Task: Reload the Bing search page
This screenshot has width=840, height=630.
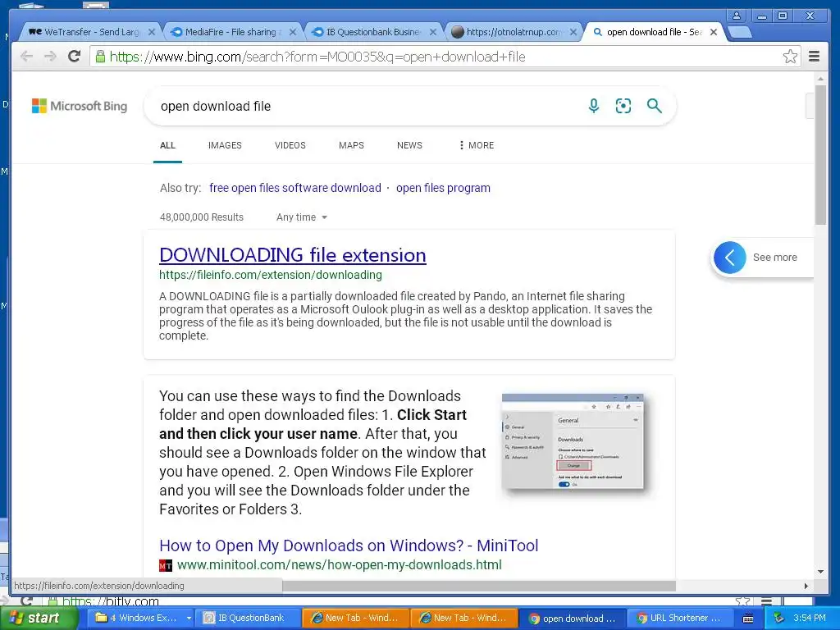Action: tap(74, 57)
